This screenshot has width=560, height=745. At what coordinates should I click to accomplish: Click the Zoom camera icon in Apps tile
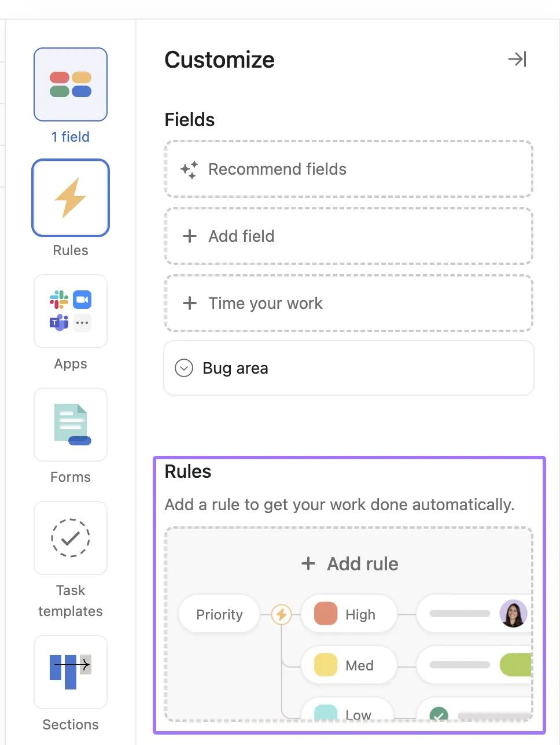pos(83,300)
